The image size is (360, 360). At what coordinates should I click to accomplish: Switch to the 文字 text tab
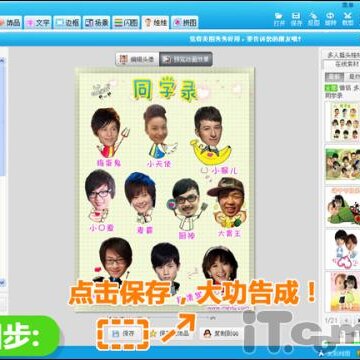coord(38,22)
